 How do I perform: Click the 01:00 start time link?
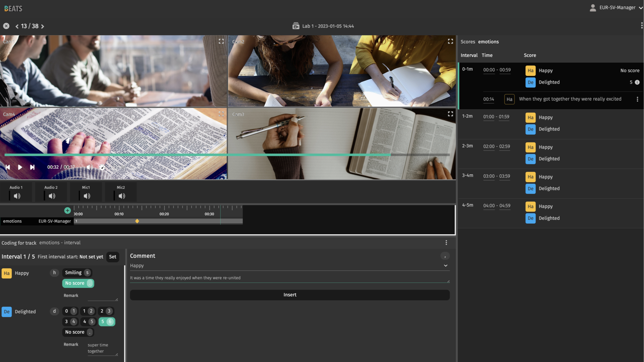coord(488,117)
